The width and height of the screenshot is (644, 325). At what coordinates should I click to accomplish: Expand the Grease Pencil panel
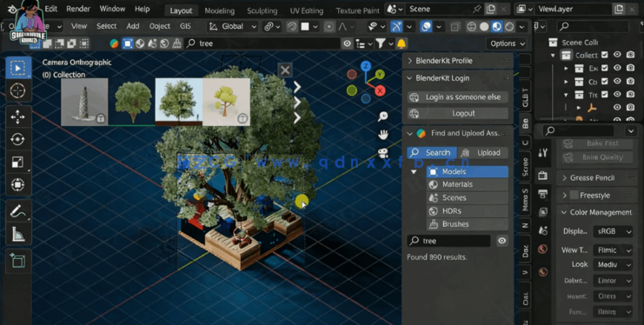(598, 178)
